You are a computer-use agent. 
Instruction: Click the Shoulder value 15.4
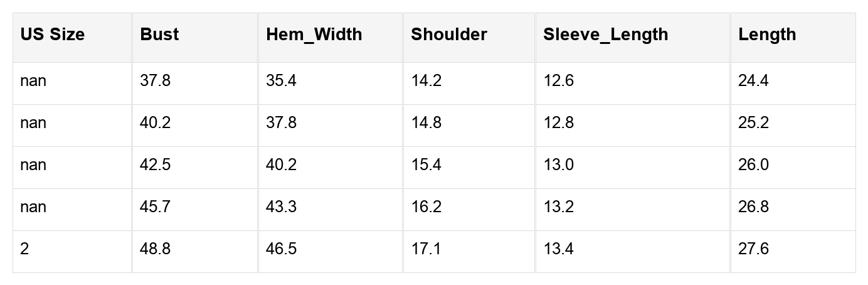(426, 165)
